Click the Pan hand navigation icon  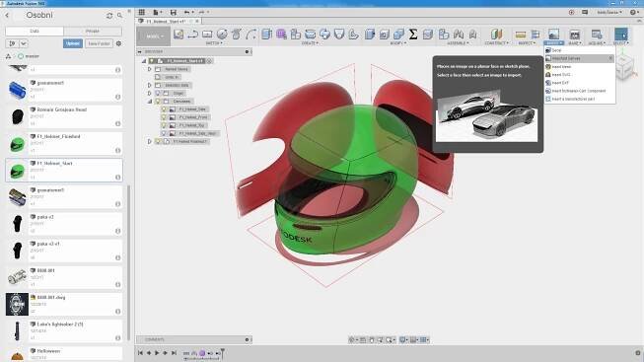coord(372,340)
